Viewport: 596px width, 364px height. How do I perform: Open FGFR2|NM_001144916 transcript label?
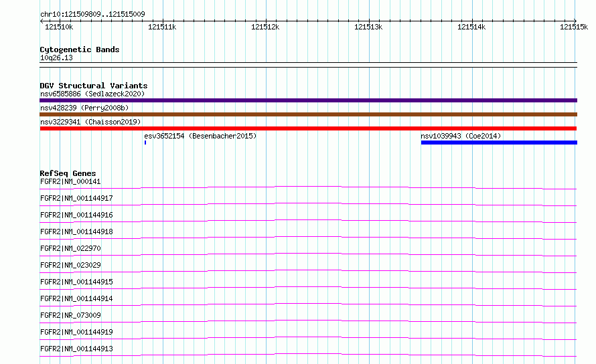(76, 215)
